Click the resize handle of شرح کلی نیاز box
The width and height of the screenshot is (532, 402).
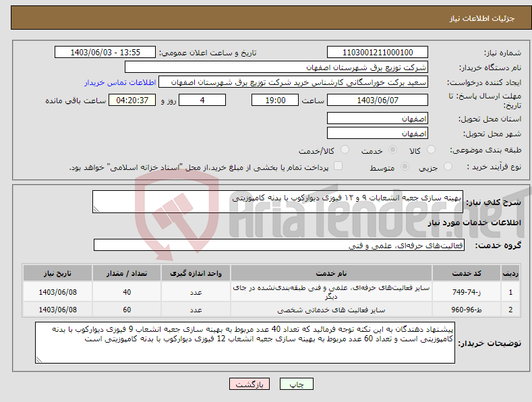(96, 210)
